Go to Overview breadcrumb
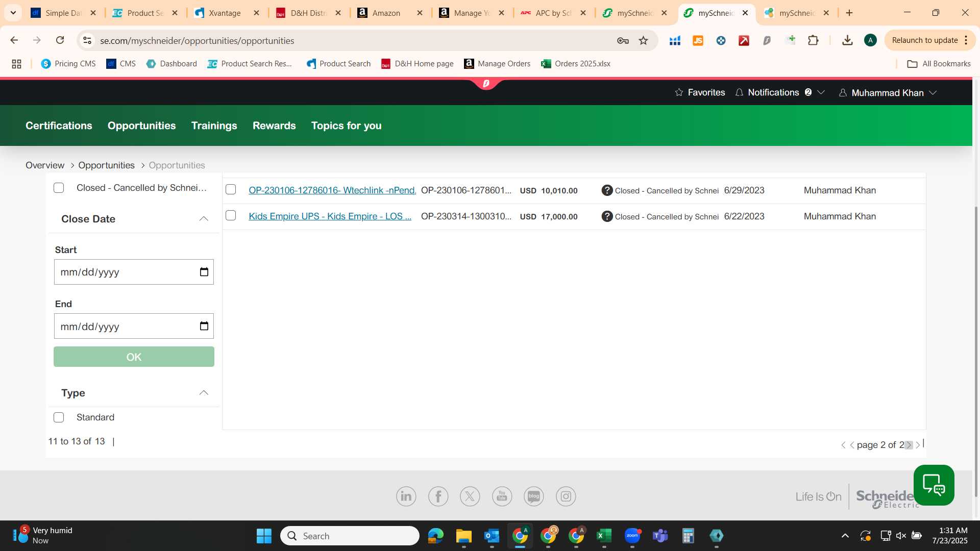This screenshot has height=551, width=980. [x=45, y=165]
